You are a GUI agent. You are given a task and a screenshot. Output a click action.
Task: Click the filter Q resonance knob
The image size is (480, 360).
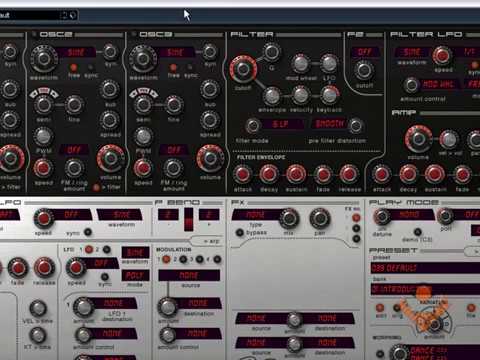tap(272, 52)
